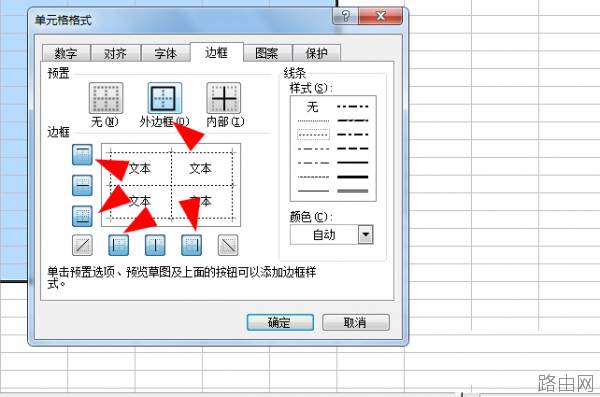The image size is (600, 397).
Task: Toggle the left border button
Action: click(119, 245)
